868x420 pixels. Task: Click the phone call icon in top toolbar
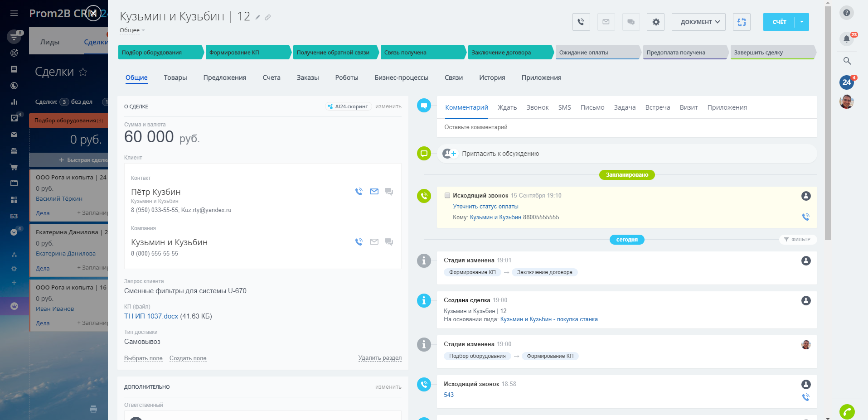click(581, 22)
